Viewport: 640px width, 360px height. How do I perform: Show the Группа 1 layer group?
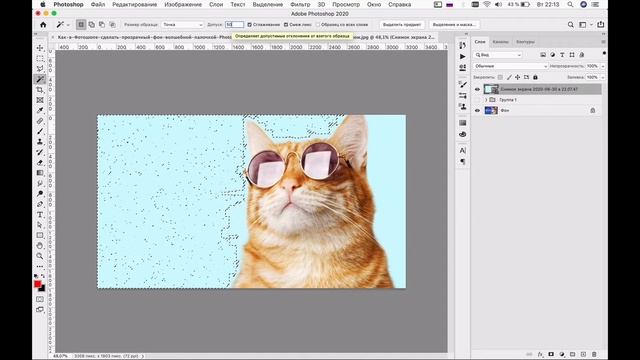click(x=477, y=100)
